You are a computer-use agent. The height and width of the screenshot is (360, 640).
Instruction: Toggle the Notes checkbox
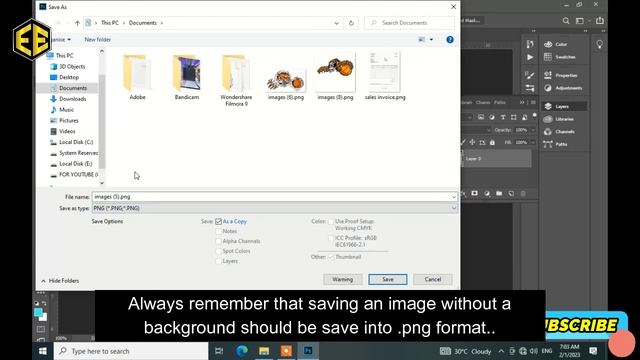coord(218,231)
